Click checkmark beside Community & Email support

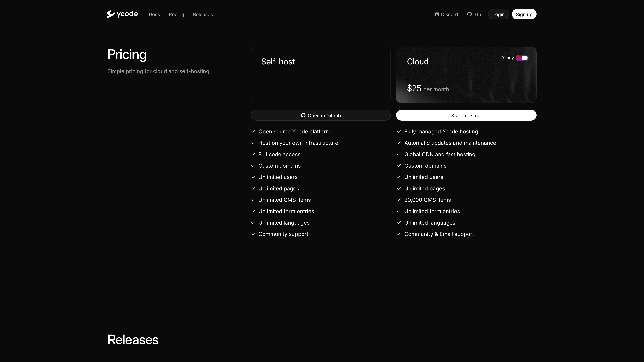pyautogui.click(x=399, y=234)
